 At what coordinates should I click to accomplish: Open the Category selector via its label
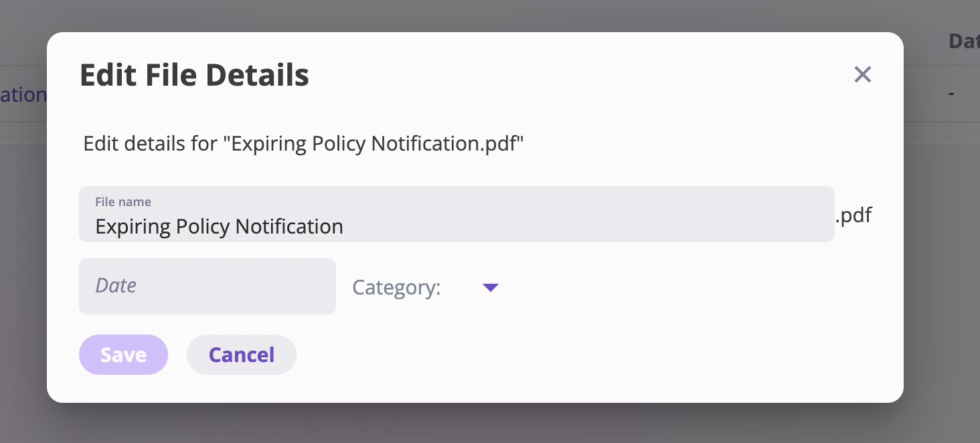pyautogui.click(x=396, y=287)
